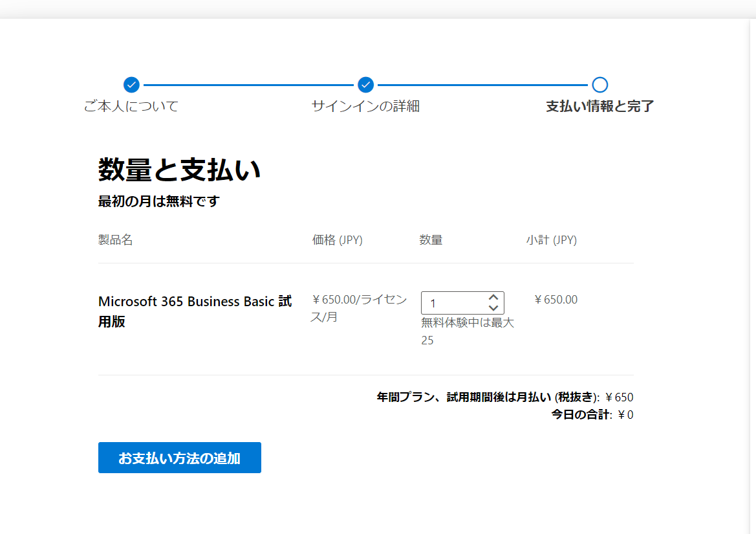Click the 数量と支払い heading
The height and width of the screenshot is (534, 756).
click(x=179, y=170)
